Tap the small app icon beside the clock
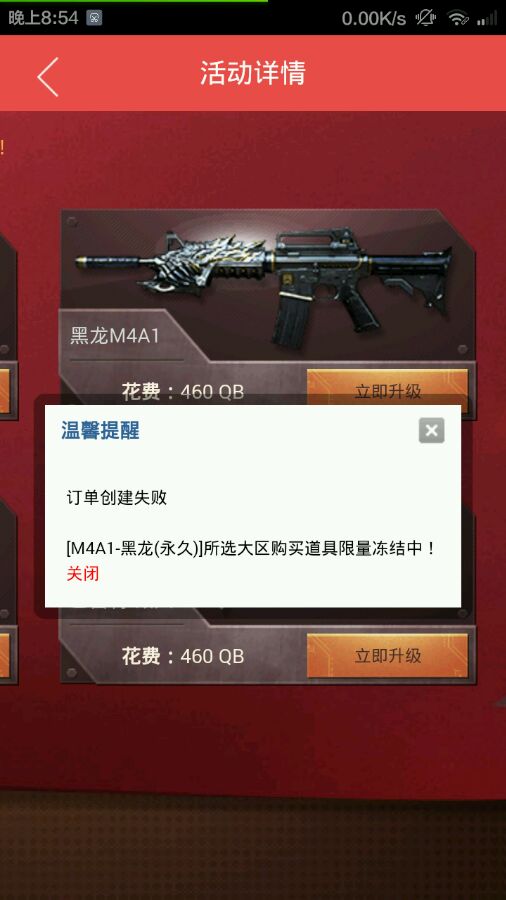Screen dimensions: 506x900 click(x=94, y=18)
